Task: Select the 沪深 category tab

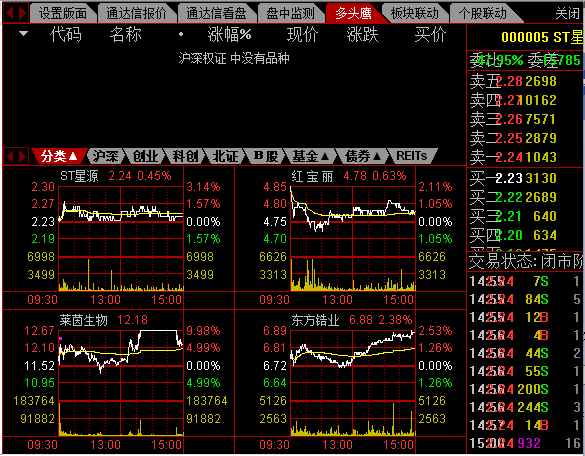Action: click(106, 156)
